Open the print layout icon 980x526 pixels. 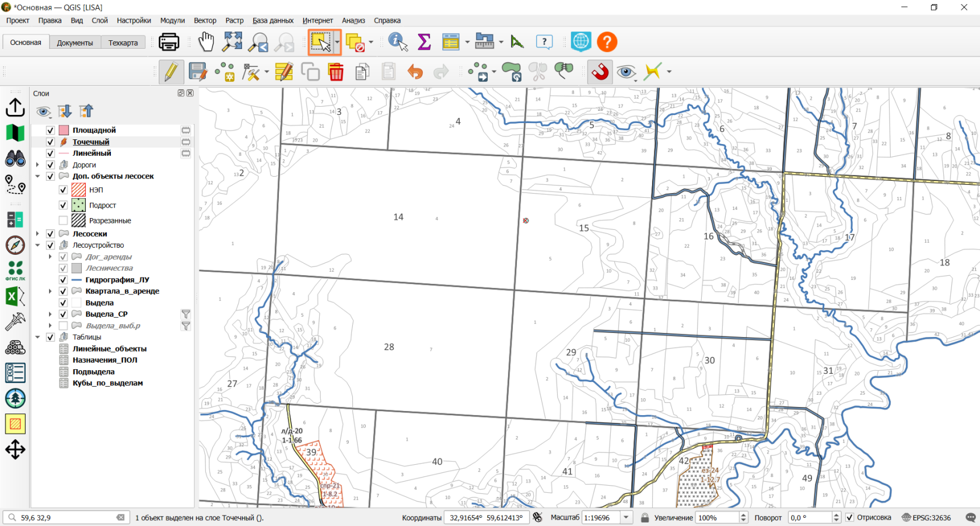pyautogui.click(x=169, y=42)
